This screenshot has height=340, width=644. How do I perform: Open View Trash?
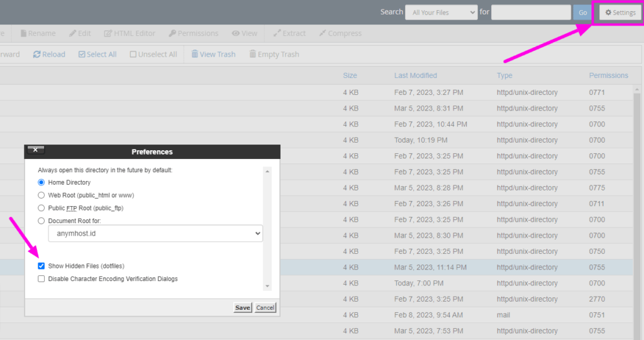point(196,55)
